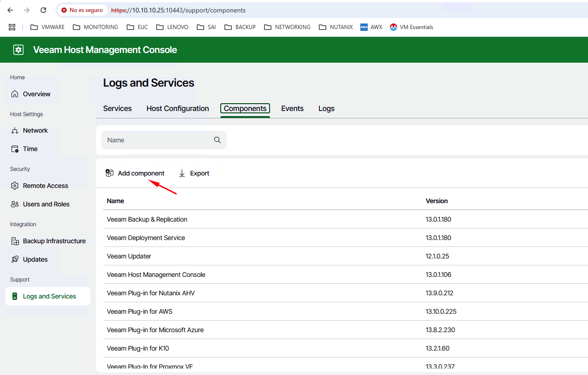This screenshot has height=375, width=588.
Task: Open the LENOVO bookmark folder
Action: click(x=172, y=27)
